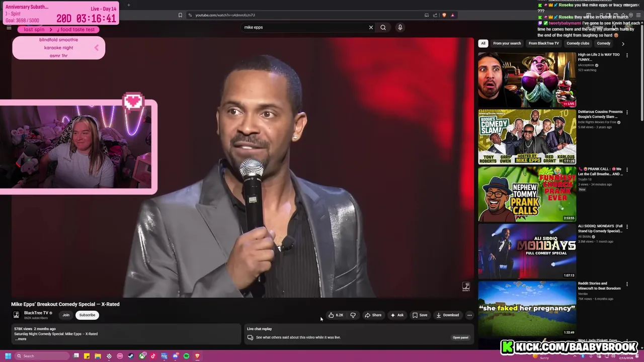This screenshot has width=644, height=362.
Task: Open the live chat replay panel
Action: click(460, 337)
